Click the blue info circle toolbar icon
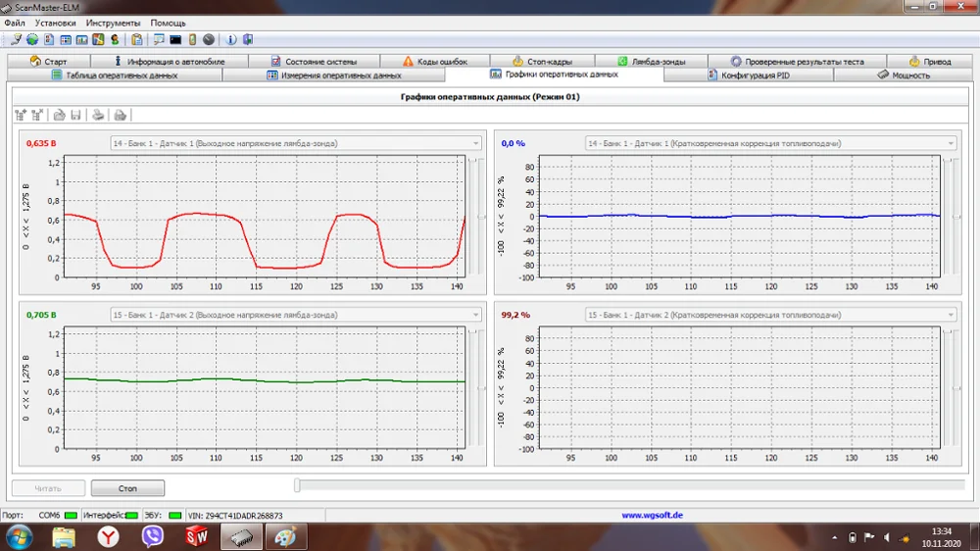The image size is (980, 551). (231, 39)
